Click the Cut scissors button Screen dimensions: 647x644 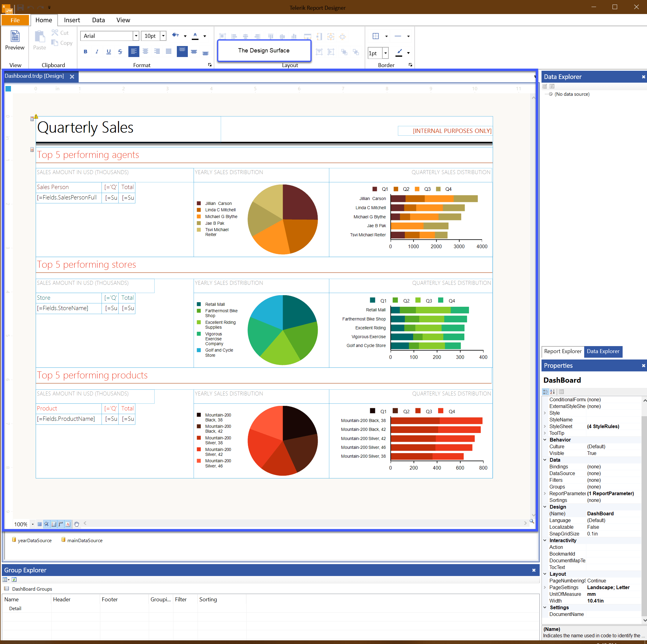[x=60, y=33]
